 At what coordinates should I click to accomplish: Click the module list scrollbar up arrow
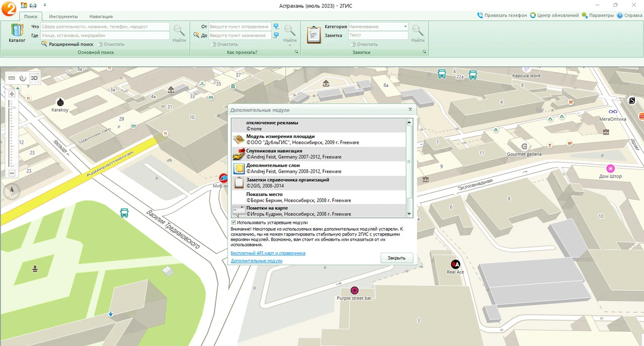click(410, 122)
